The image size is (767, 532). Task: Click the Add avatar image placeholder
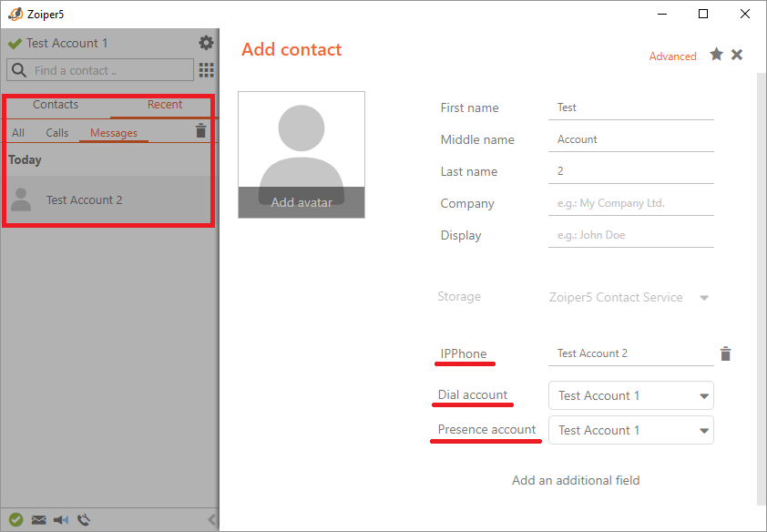[302, 155]
